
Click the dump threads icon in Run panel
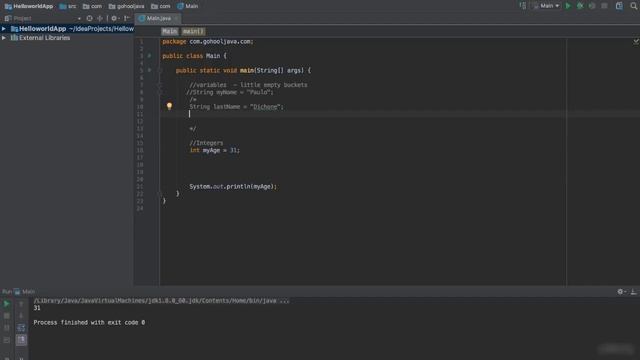pos(7,340)
